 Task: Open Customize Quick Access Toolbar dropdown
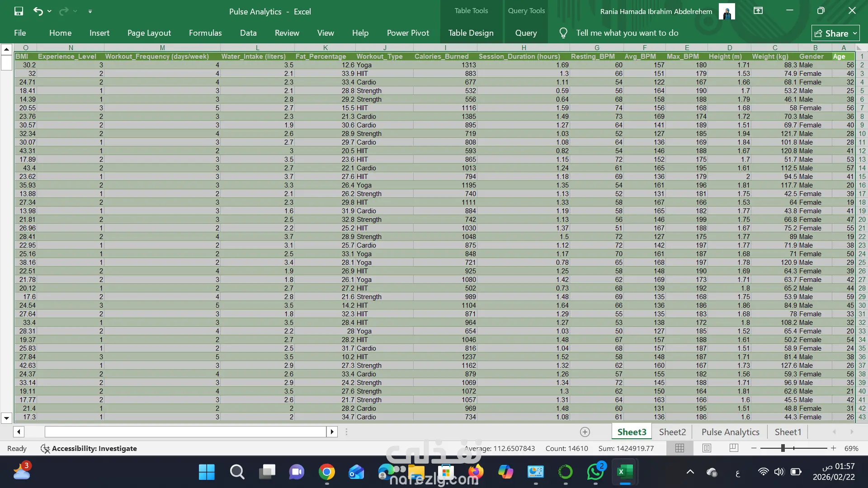90,11
